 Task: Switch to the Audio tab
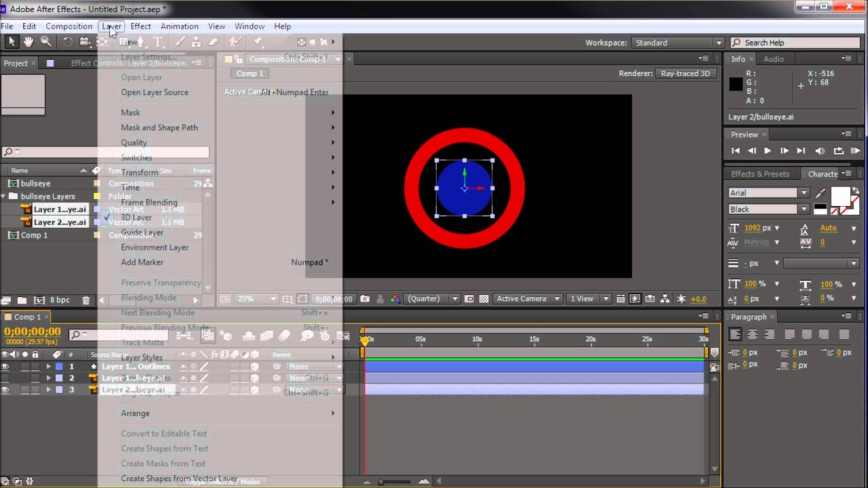774,59
